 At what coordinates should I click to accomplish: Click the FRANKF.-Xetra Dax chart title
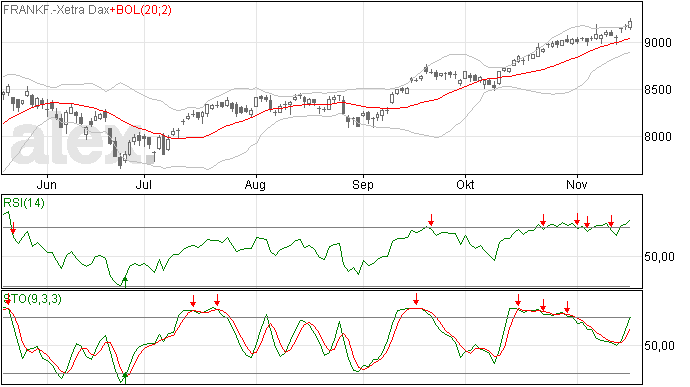(56, 10)
